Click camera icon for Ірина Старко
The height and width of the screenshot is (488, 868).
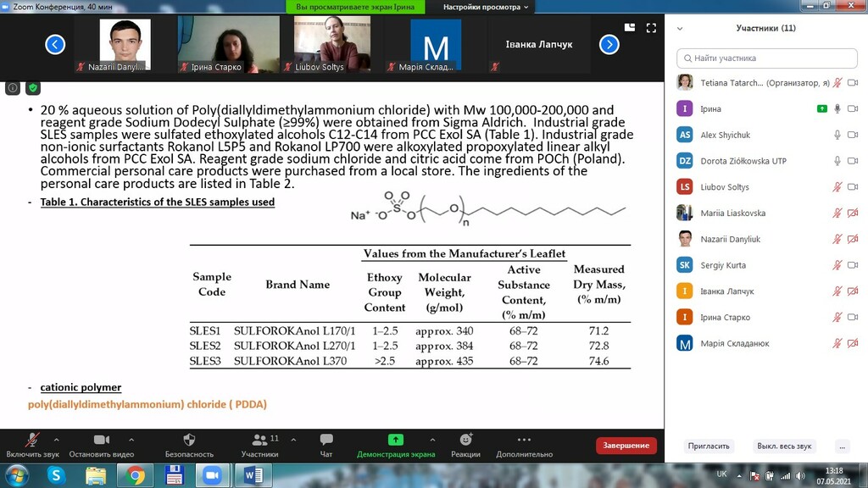(x=853, y=317)
